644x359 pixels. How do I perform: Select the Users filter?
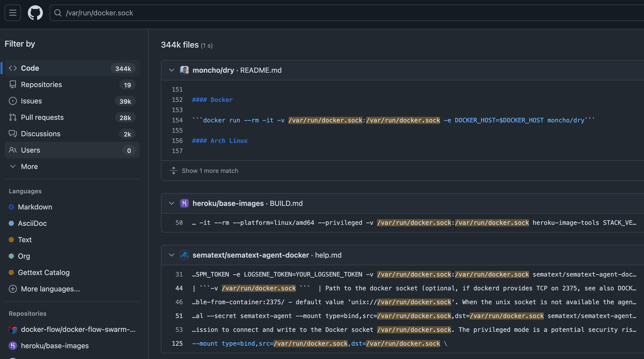(72, 150)
